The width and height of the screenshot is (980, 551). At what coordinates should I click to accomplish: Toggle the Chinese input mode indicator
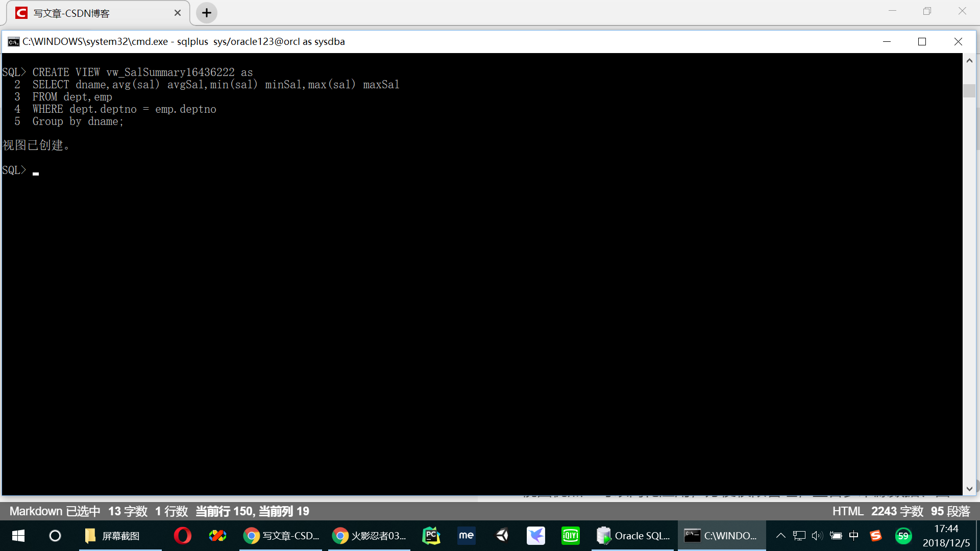[853, 536]
